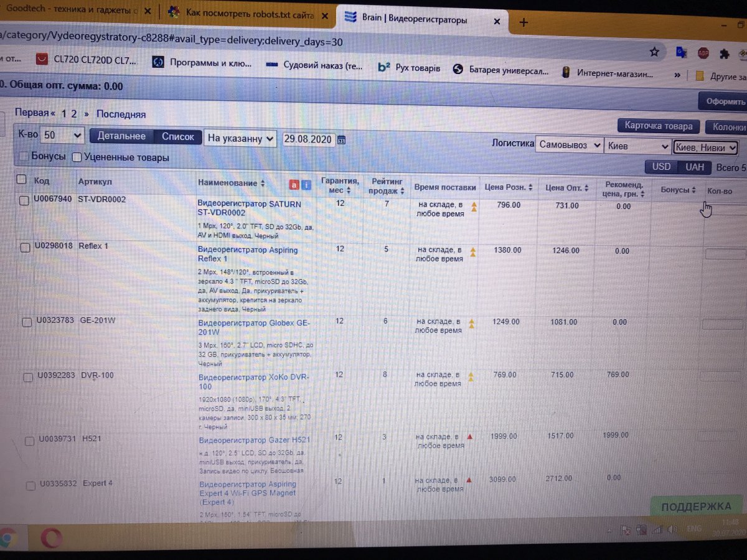Click the 29.08.2020 date field
Image resolution: width=747 pixels, height=560 pixels.
pos(308,139)
